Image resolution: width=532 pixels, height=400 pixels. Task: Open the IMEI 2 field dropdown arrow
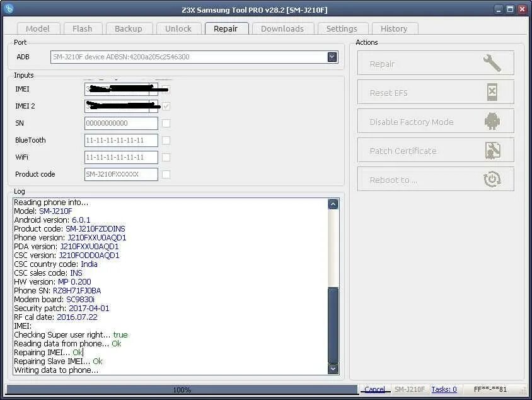pyautogui.click(x=153, y=106)
